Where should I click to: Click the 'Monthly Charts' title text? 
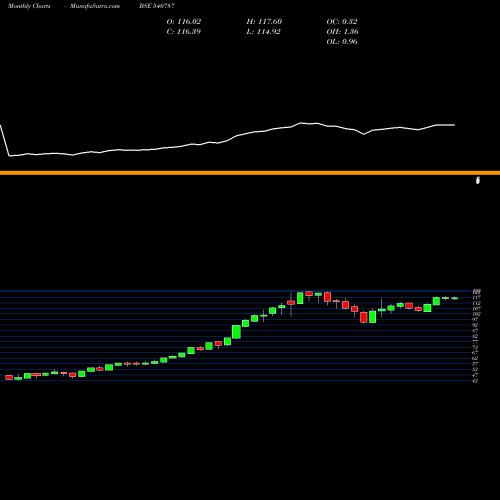pos(29,6)
